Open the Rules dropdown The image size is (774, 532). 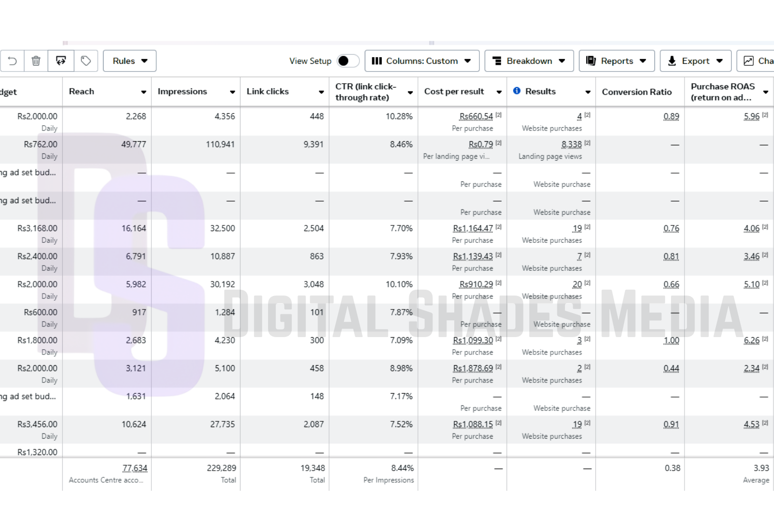tap(130, 61)
